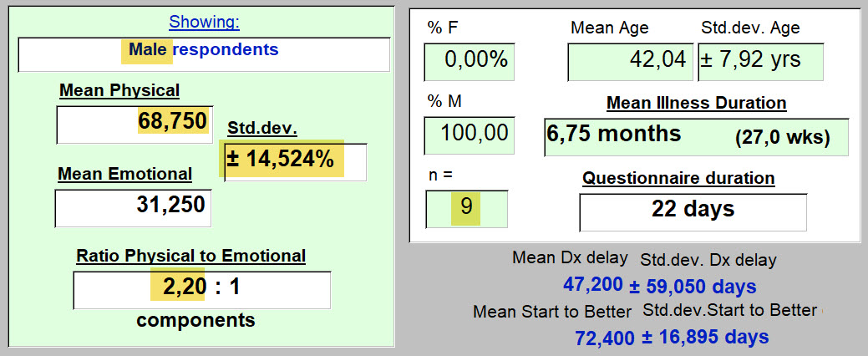
Task: Select the n = field showing 9
Action: tap(467, 209)
